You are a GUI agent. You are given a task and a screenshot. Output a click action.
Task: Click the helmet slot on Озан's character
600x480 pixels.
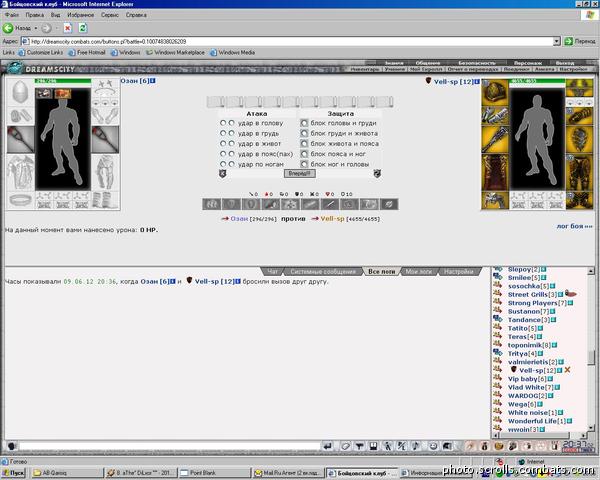click(20, 92)
